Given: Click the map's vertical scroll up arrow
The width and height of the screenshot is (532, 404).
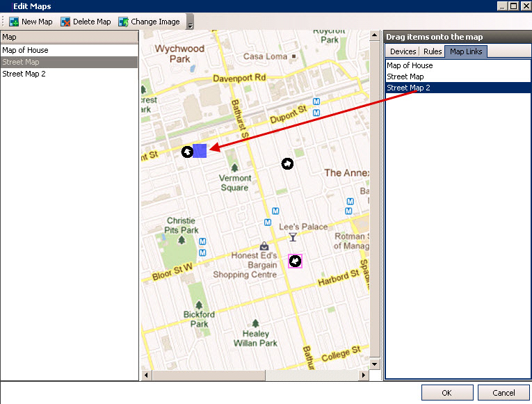Looking at the screenshot, I should click(x=374, y=35).
